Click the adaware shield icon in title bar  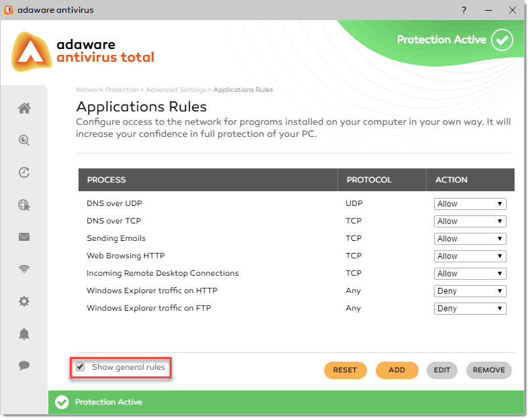click(9, 10)
